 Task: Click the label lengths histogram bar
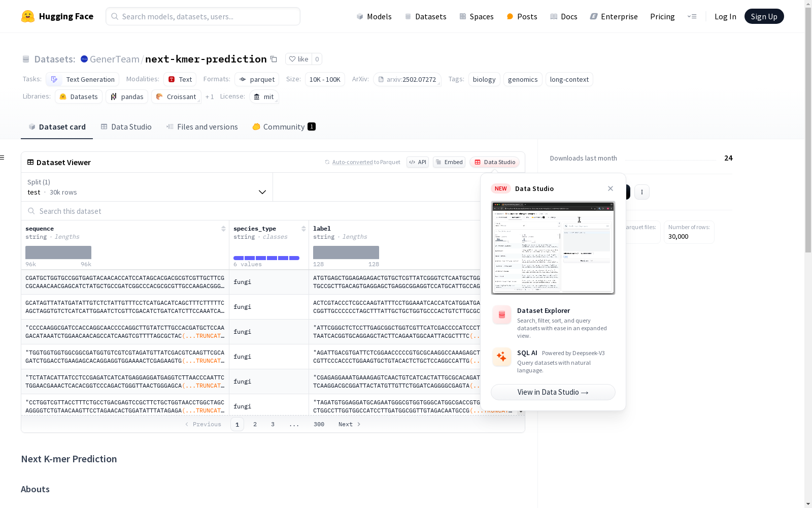pos(346,252)
